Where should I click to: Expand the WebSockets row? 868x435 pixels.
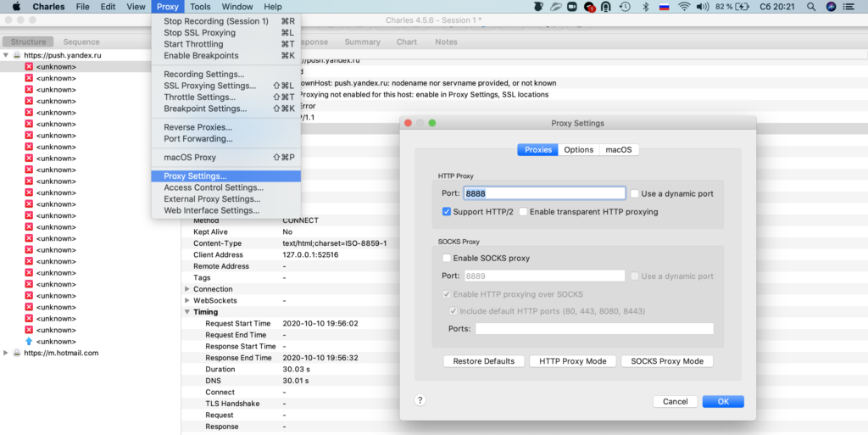point(187,300)
